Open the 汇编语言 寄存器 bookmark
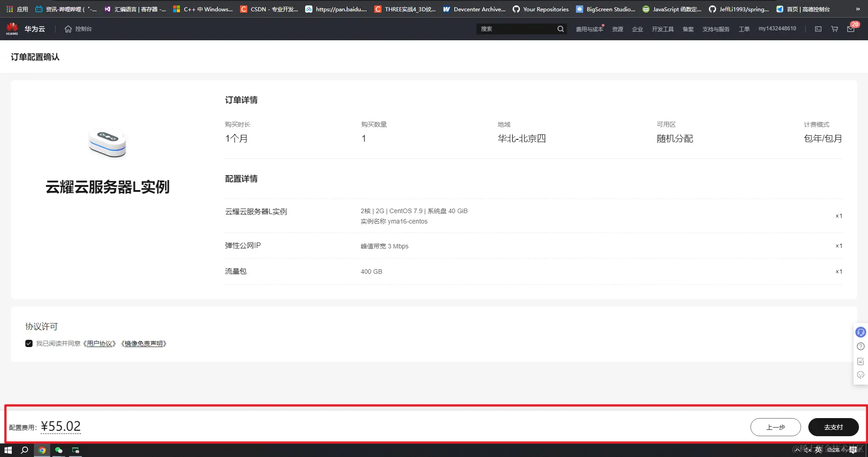868x457 pixels. pos(135,9)
